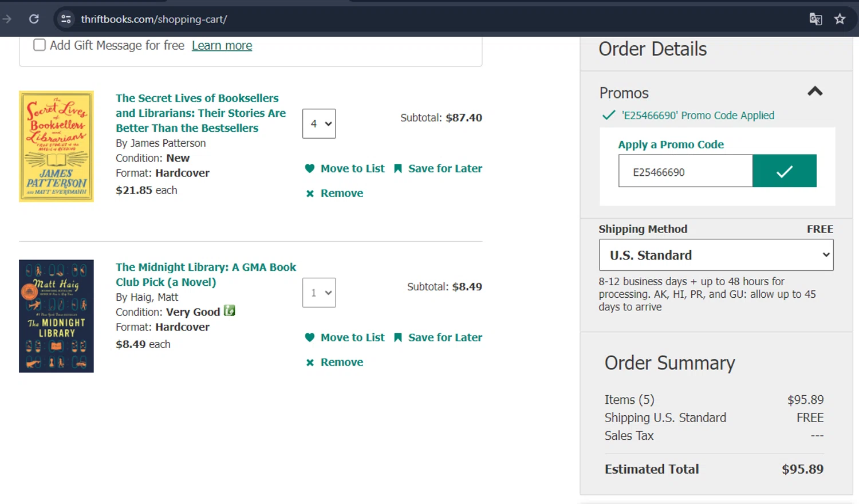This screenshot has width=859, height=504.
Task: Click the Apply a Promo Code label
Action: [671, 144]
